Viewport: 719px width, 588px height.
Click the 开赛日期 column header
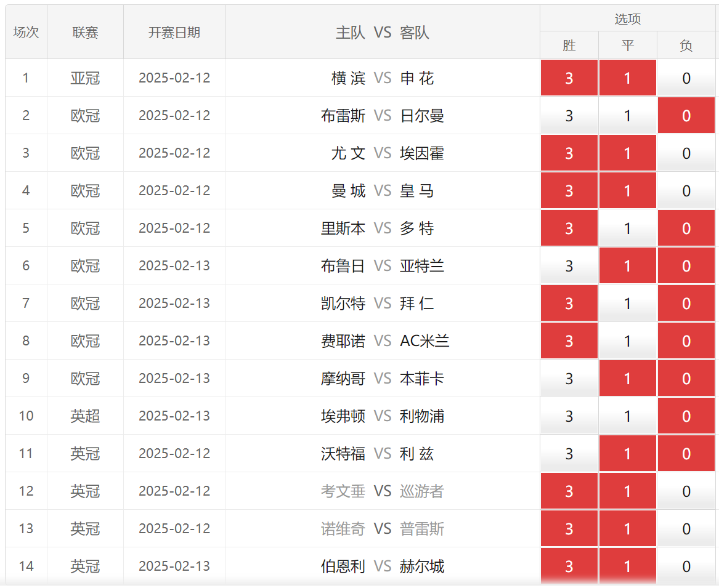(174, 32)
